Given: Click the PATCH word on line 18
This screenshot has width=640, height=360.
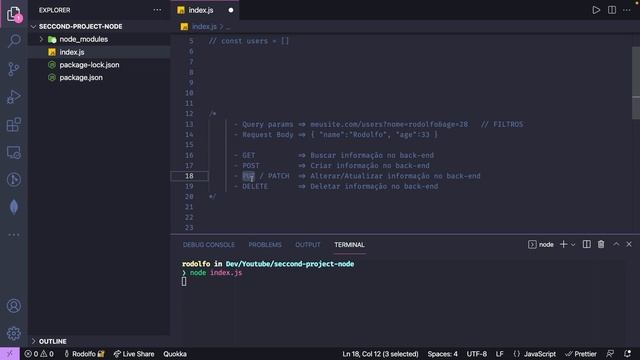Looking at the screenshot, I should 278,176.
